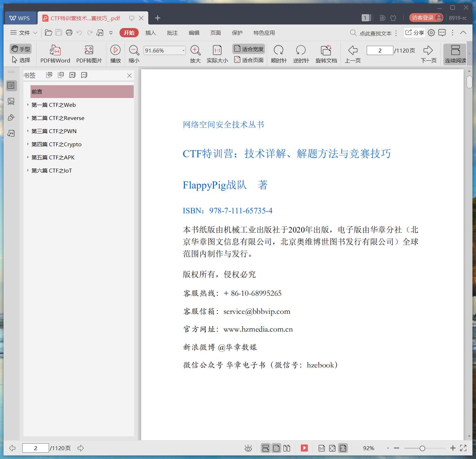Enable 选择 selection tool mode
The width and height of the screenshot is (476, 459).
pyautogui.click(x=21, y=60)
